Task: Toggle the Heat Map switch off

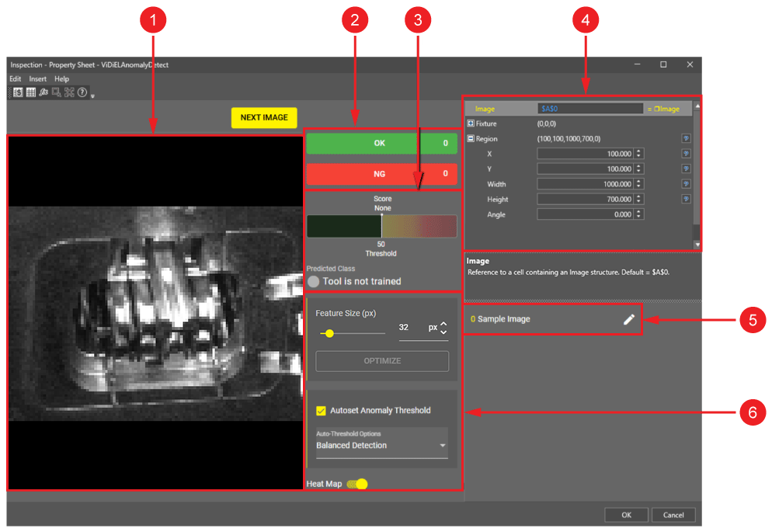Action: click(357, 484)
